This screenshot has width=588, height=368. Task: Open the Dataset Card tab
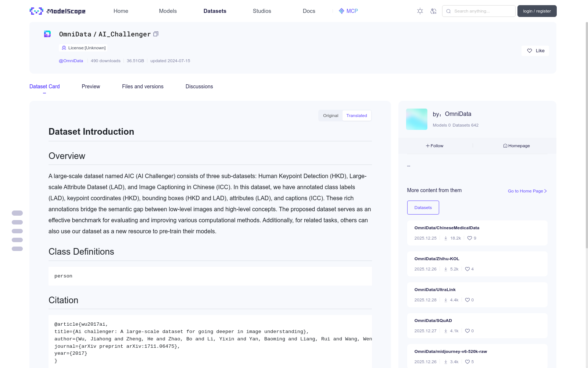[44, 86]
